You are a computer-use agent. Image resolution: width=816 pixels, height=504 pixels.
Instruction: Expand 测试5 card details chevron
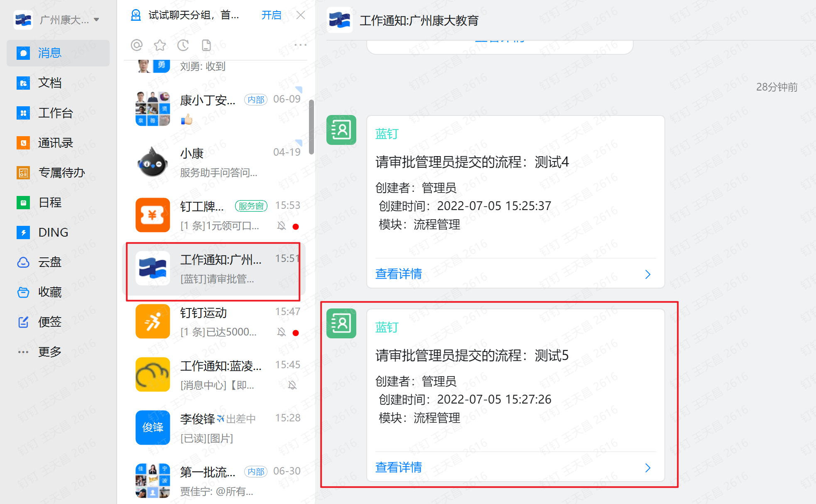click(648, 468)
